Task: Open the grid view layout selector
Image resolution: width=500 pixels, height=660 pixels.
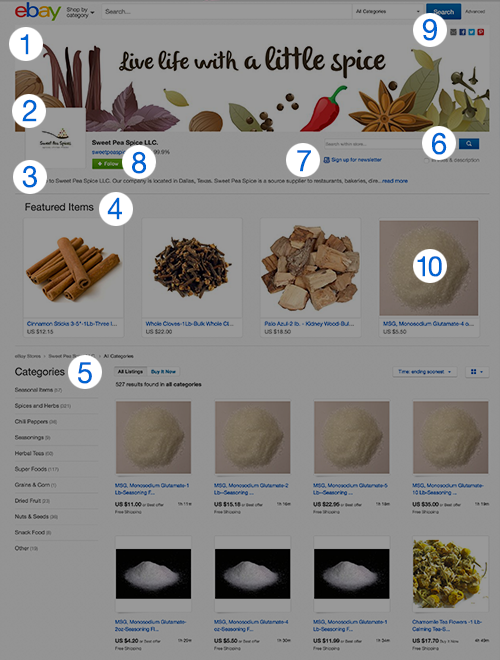Action: pyautogui.click(x=477, y=372)
